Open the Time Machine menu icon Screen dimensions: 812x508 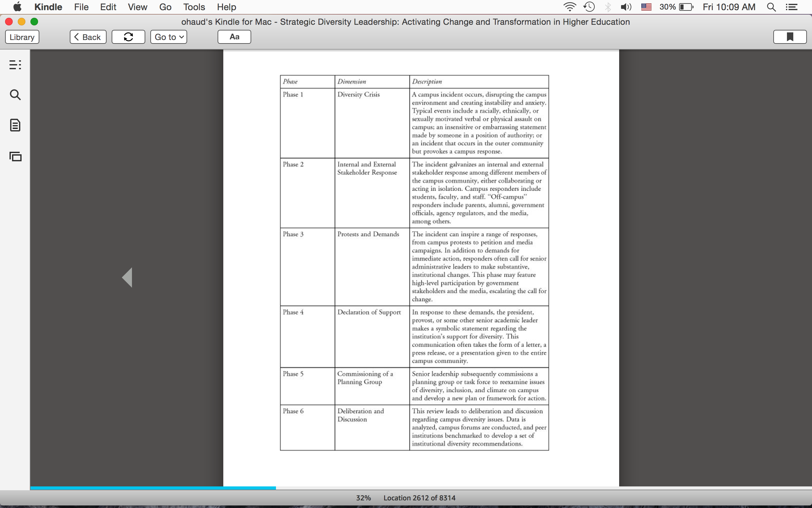click(589, 7)
